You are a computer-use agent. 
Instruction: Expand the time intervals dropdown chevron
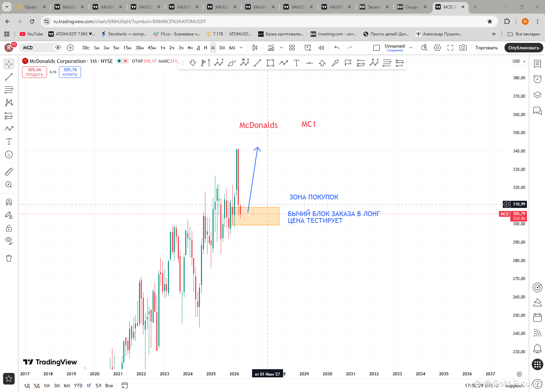click(241, 48)
